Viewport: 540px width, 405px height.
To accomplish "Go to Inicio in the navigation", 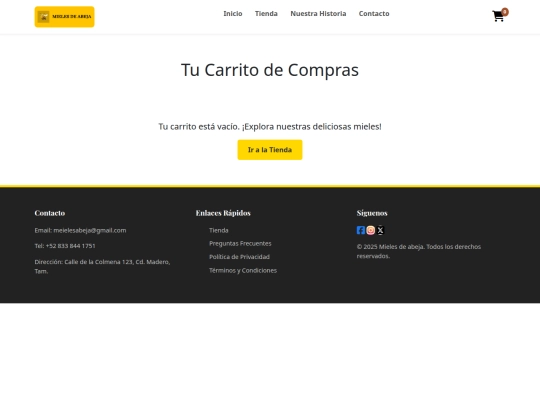I will click(233, 13).
